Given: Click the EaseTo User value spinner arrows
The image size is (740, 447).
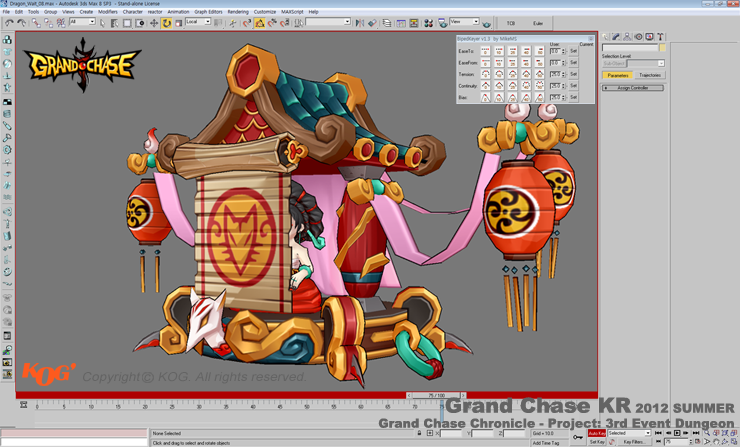Looking at the screenshot, I should (563, 51).
